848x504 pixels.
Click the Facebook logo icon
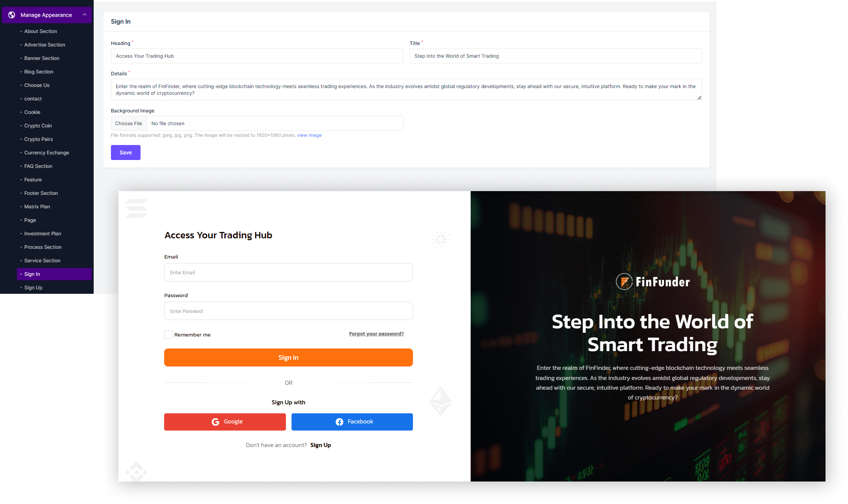coord(339,422)
